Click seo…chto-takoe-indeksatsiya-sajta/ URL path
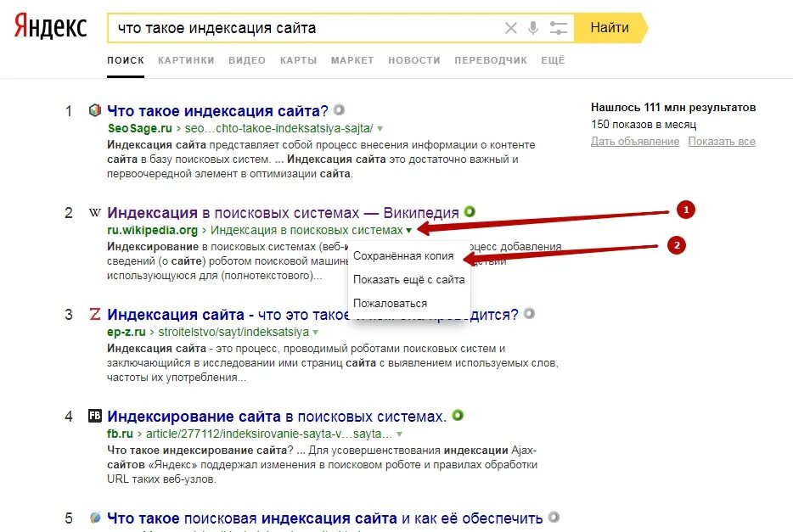Image resolution: width=793 pixels, height=532 pixels. click(x=278, y=128)
